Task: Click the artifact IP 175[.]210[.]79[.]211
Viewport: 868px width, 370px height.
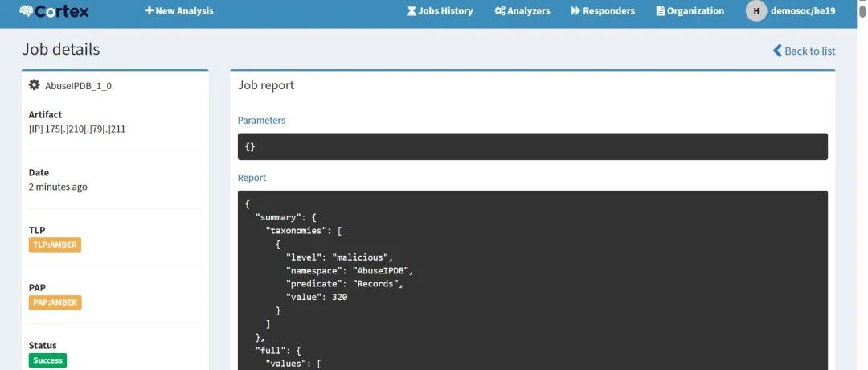Action: 77,129
